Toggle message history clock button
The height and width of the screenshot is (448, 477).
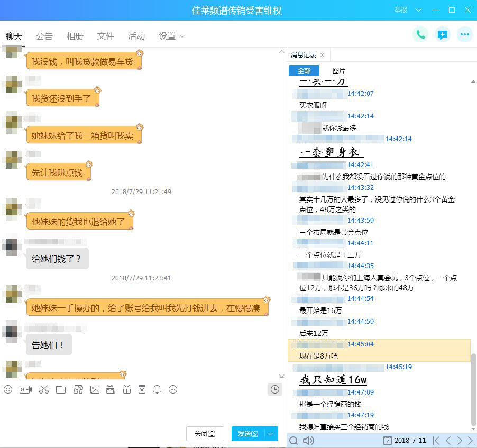[275, 389]
